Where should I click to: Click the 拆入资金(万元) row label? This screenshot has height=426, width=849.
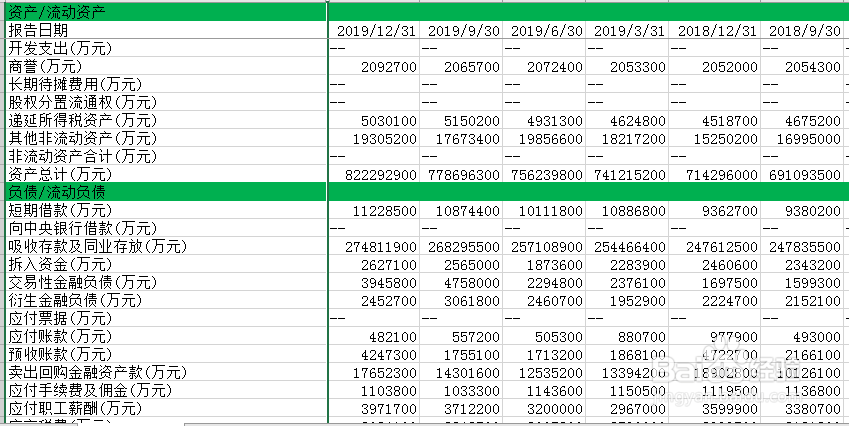click(x=165, y=264)
